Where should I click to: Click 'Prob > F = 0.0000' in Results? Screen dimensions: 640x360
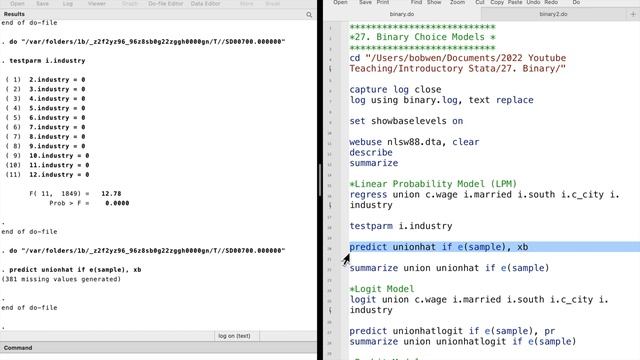[x=89, y=203]
